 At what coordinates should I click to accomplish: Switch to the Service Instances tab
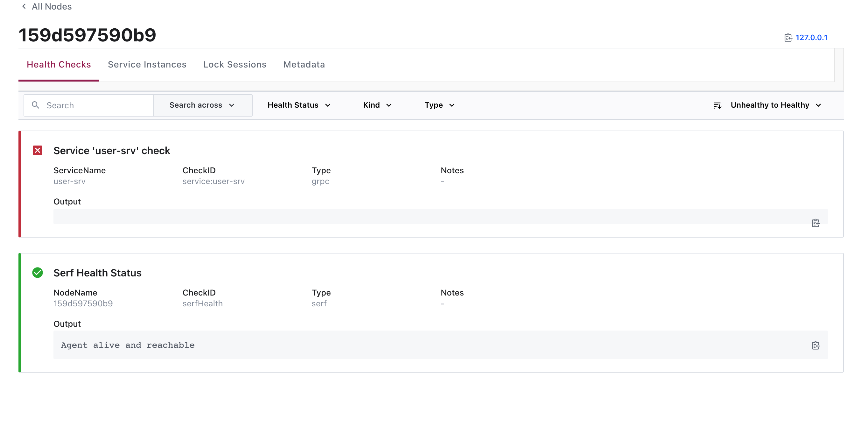(147, 64)
